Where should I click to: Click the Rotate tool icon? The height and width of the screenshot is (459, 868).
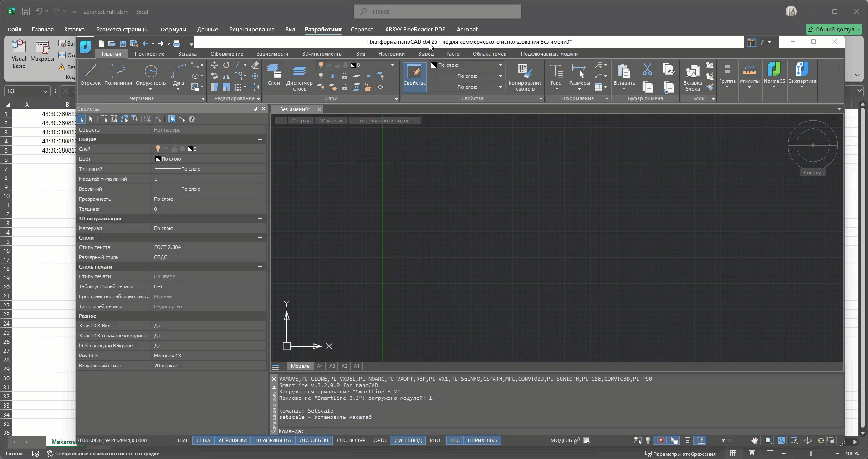tap(226, 65)
